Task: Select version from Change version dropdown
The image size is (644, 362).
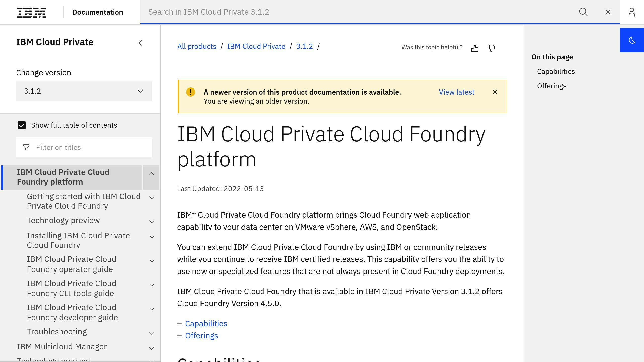Action: (x=84, y=91)
